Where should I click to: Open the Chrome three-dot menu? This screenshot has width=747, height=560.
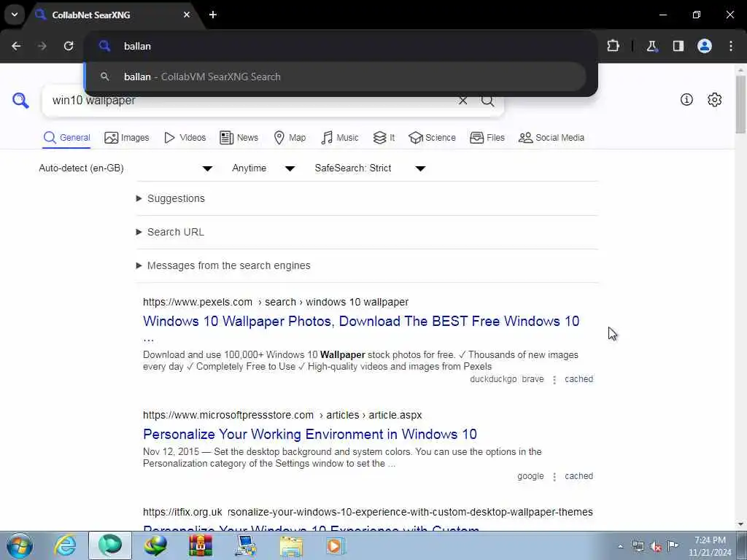(731, 46)
